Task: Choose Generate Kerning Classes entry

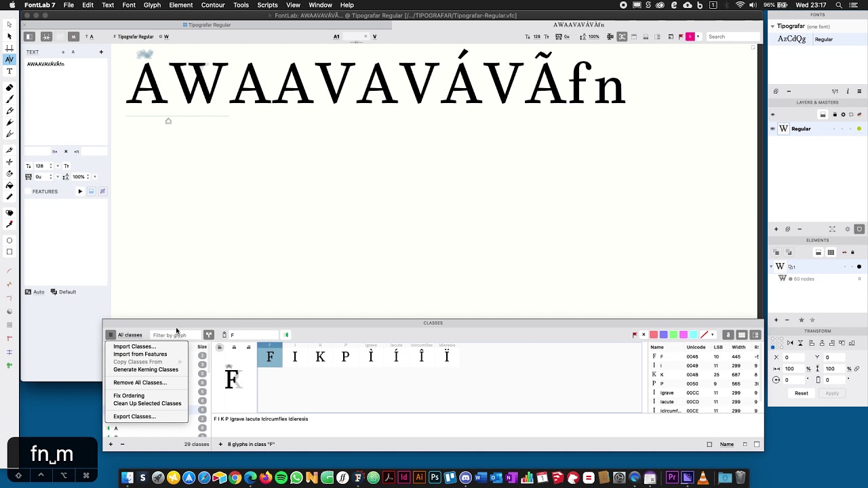Action: pos(146,369)
